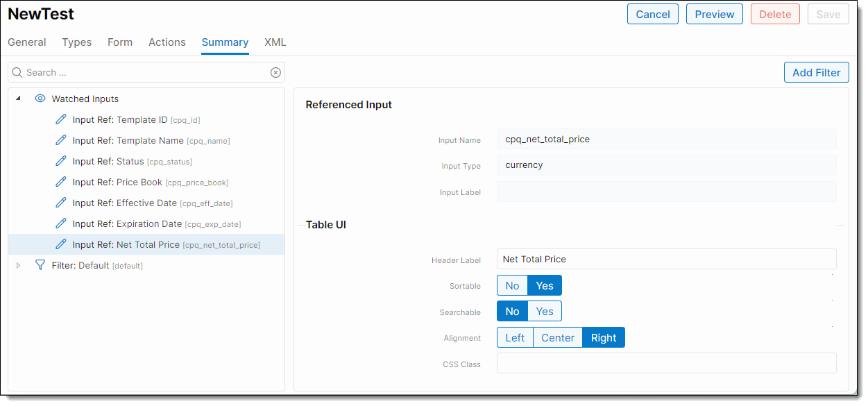Choose Right alignment
Screen dimensions: 868x406
[x=604, y=337]
